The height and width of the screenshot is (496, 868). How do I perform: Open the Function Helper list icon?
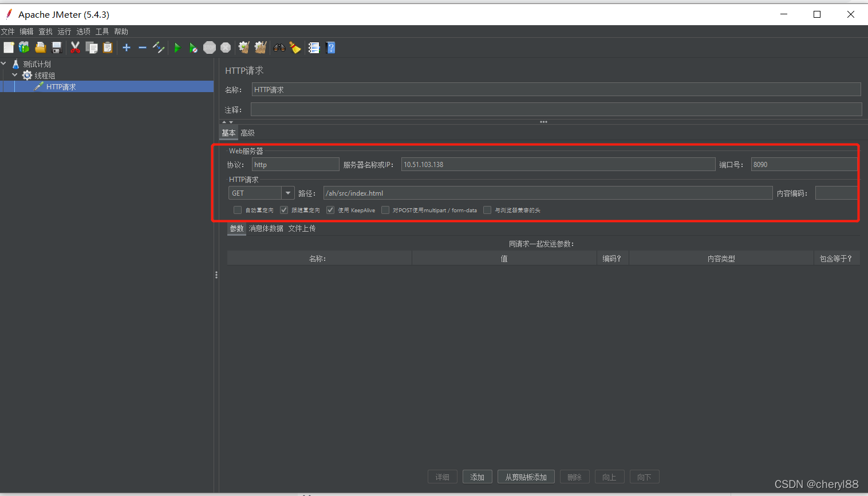pos(314,47)
